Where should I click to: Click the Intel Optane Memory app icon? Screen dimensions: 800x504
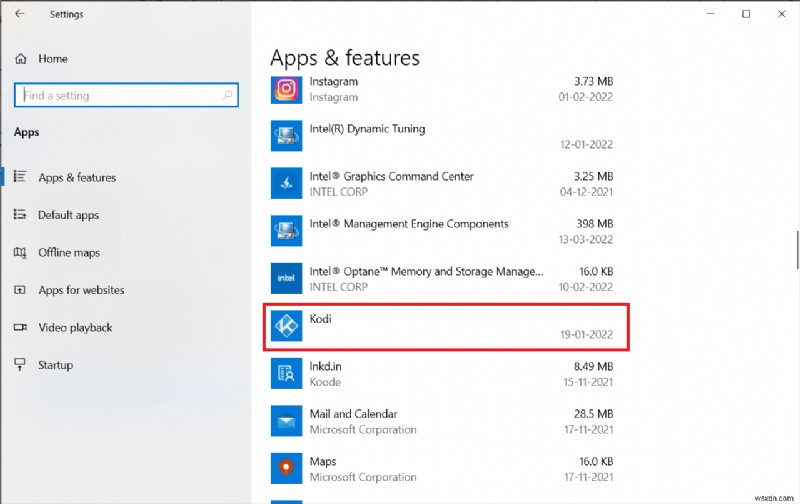286,279
